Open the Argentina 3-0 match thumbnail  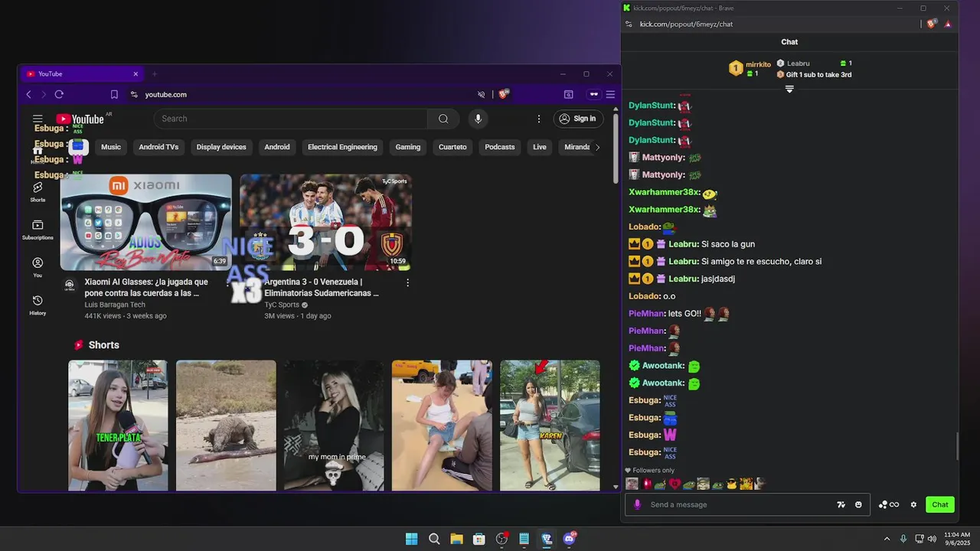coord(325,222)
